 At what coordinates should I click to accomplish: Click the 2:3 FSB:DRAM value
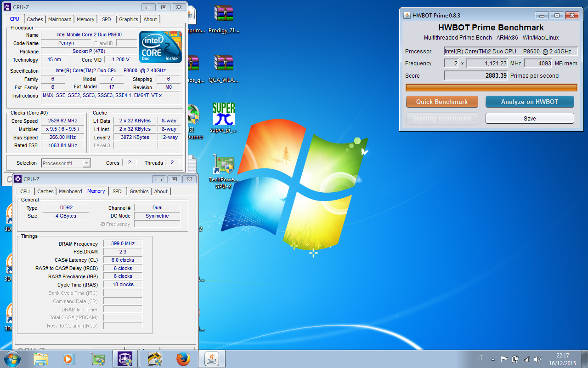tap(123, 252)
